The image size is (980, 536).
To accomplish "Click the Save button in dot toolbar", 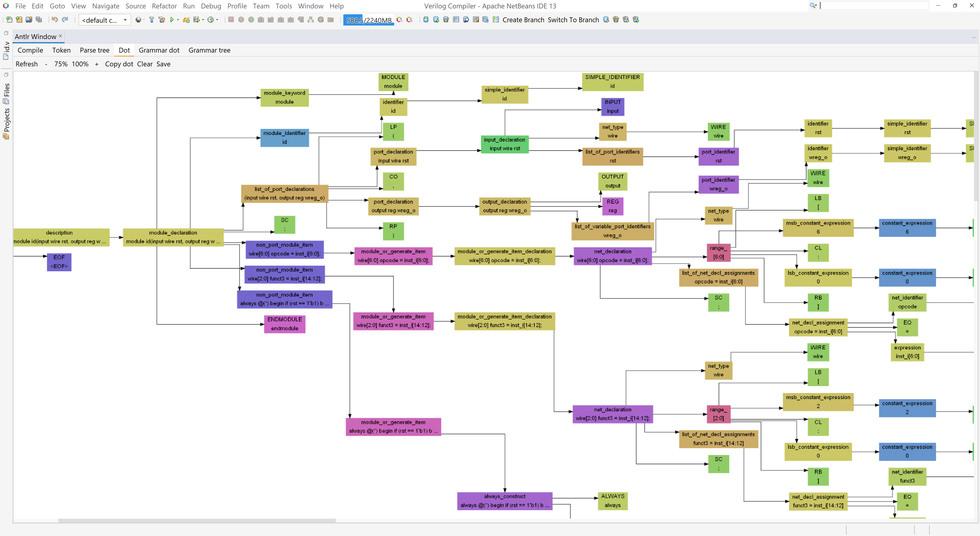I will point(163,64).
